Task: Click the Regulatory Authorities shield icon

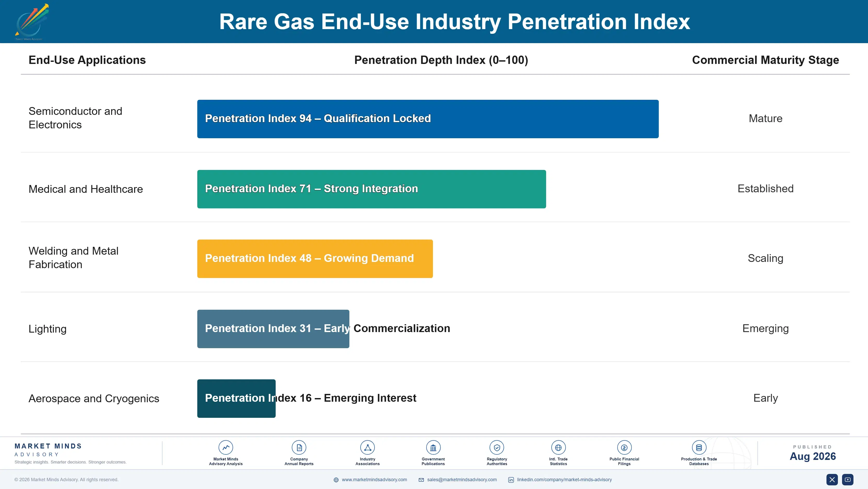Action: [497, 447]
